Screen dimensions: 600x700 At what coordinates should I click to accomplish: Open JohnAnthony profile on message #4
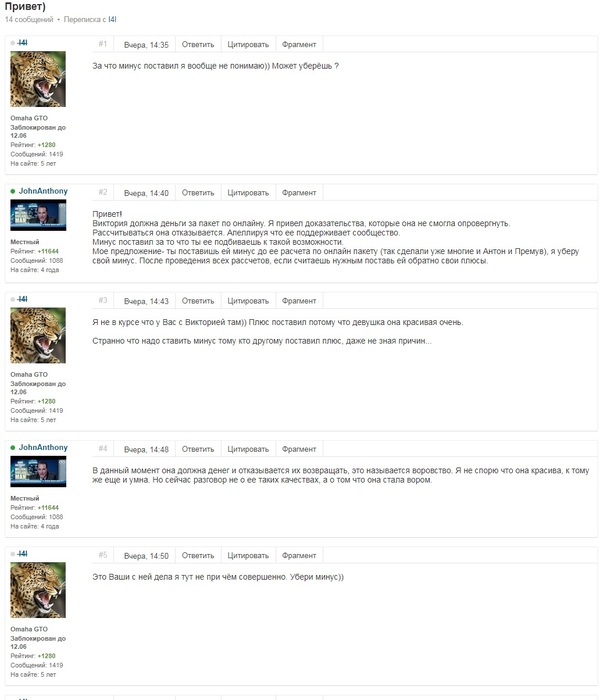pos(43,447)
